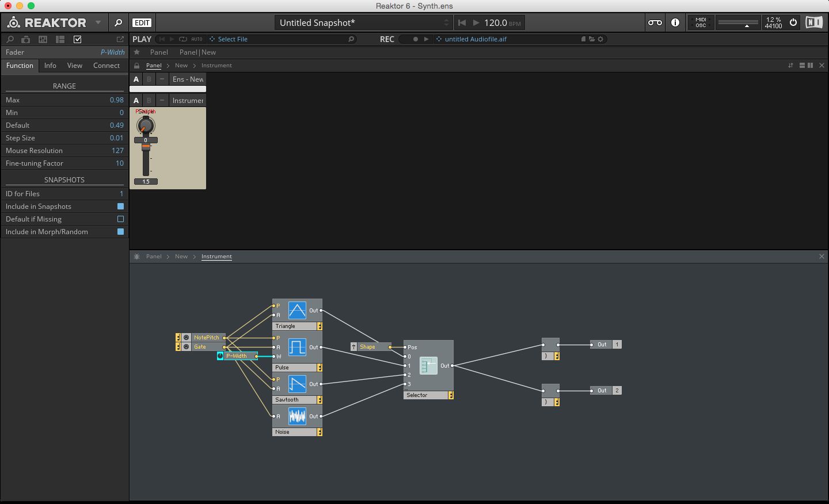This screenshot has width=829, height=504.
Task: Select the Panel tab
Action: [159, 52]
